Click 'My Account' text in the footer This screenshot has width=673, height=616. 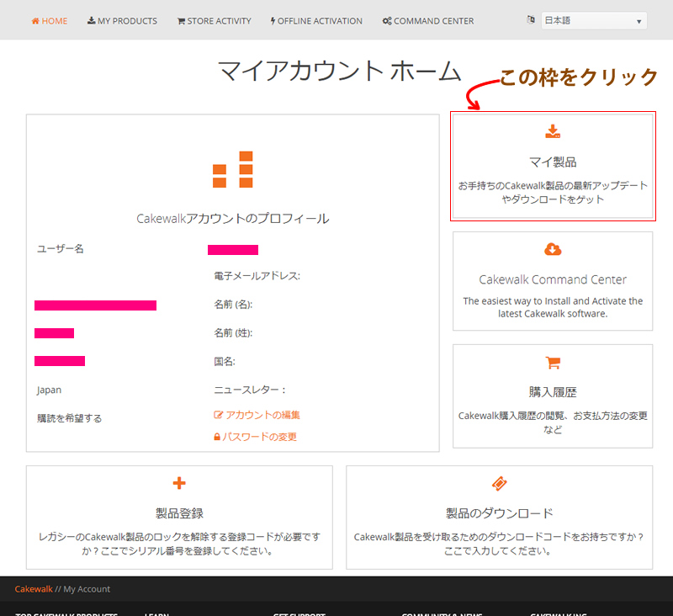click(87, 589)
